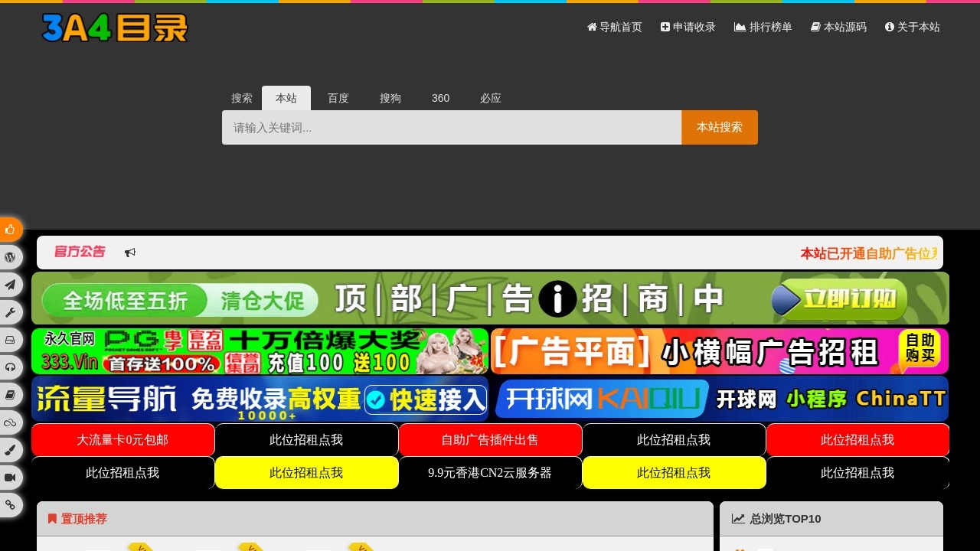Click the 大流量卡0元包邮 red link
Viewport: 980px width, 551px height.
point(122,440)
